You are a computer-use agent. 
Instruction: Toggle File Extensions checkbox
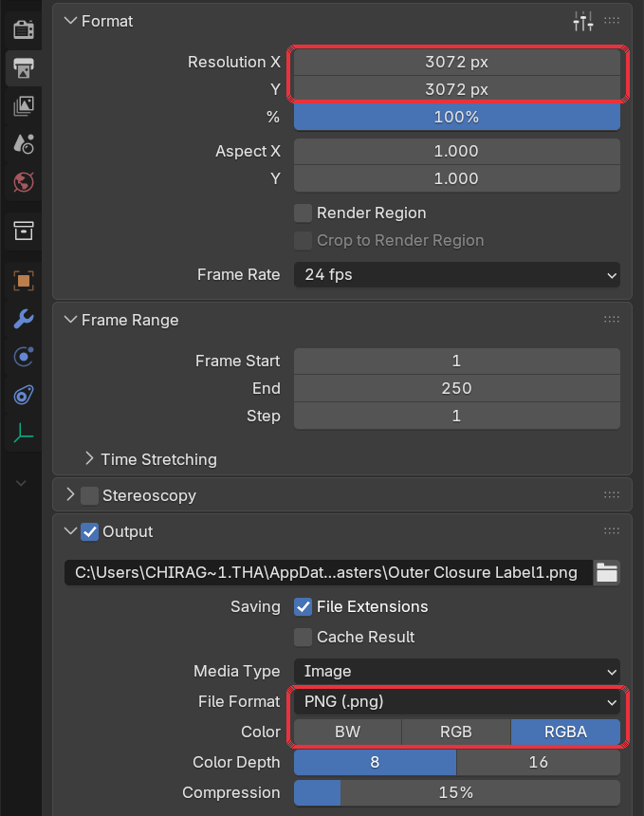click(303, 607)
